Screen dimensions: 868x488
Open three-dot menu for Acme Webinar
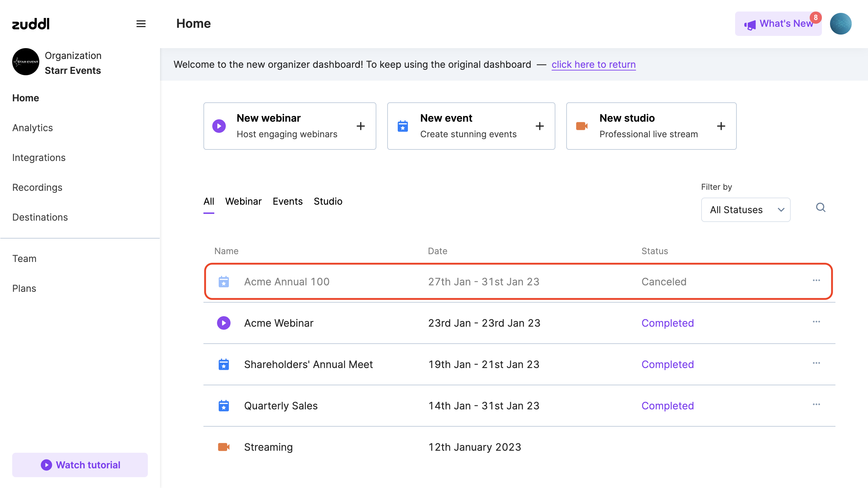816,322
